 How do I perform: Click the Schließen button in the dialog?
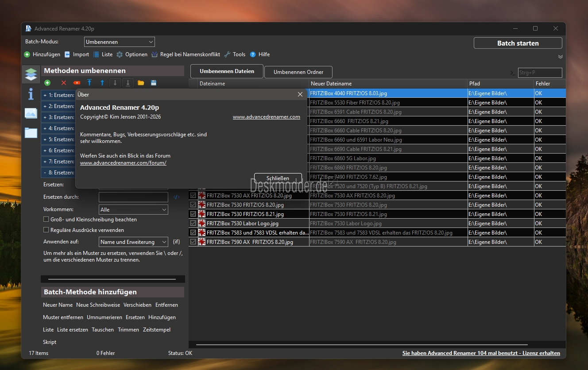tap(278, 178)
